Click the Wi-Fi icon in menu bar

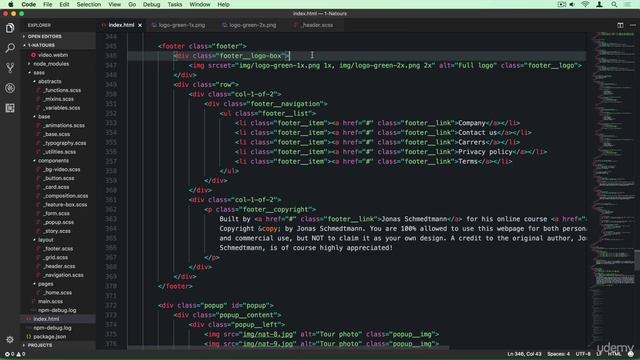pyautogui.click(x=585, y=4)
